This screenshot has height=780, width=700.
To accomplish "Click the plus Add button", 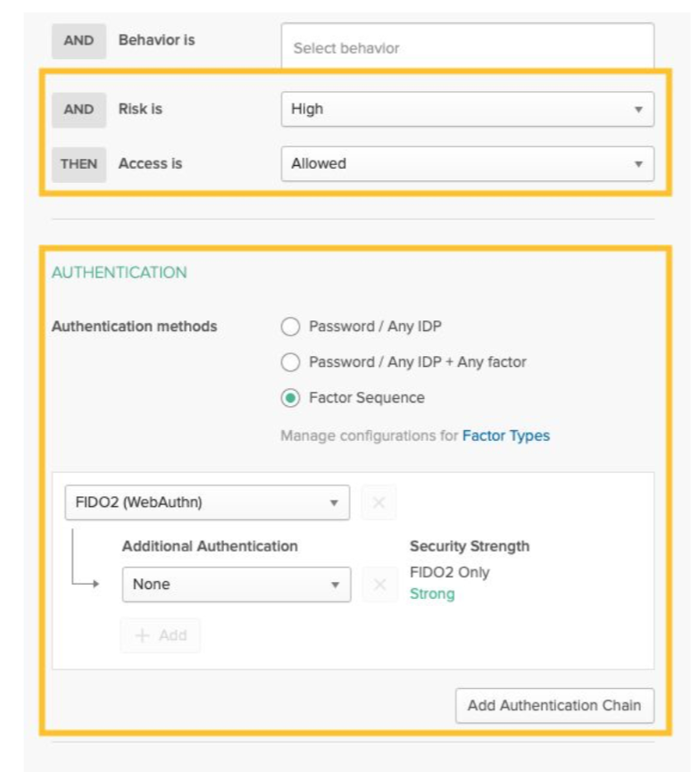I will click(161, 635).
